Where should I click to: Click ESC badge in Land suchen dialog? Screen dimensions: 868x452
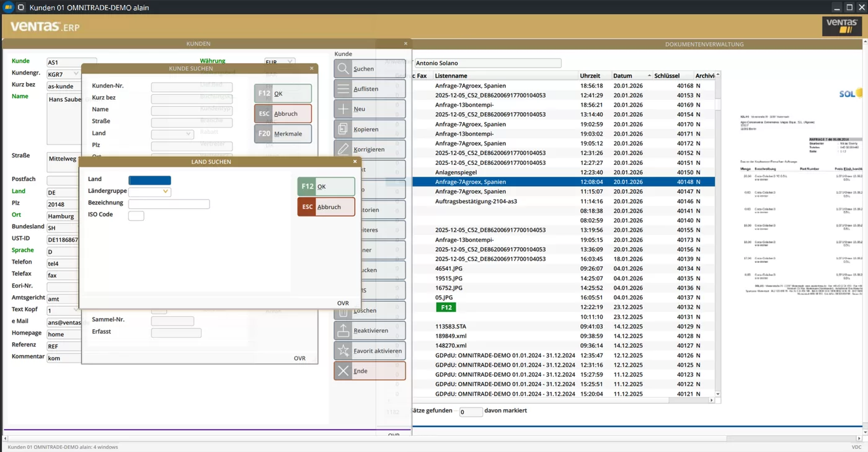pos(307,207)
